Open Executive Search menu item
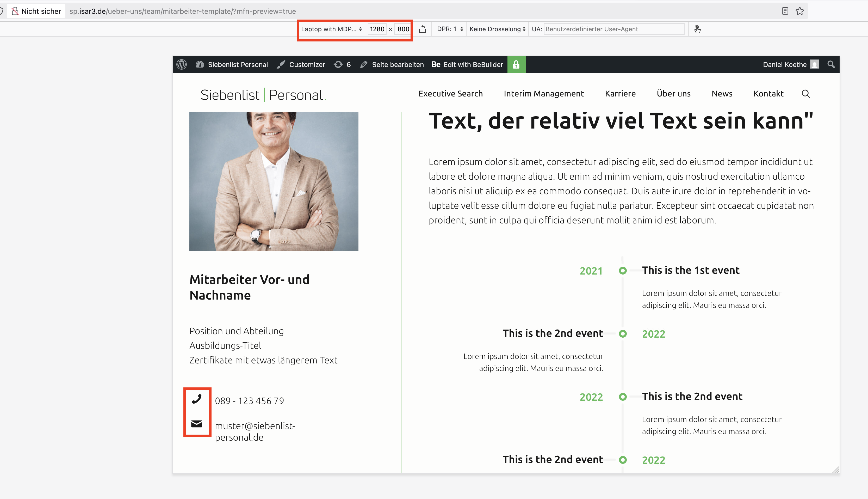This screenshot has width=868, height=499. pyautogui.click(x=450, y=94)
